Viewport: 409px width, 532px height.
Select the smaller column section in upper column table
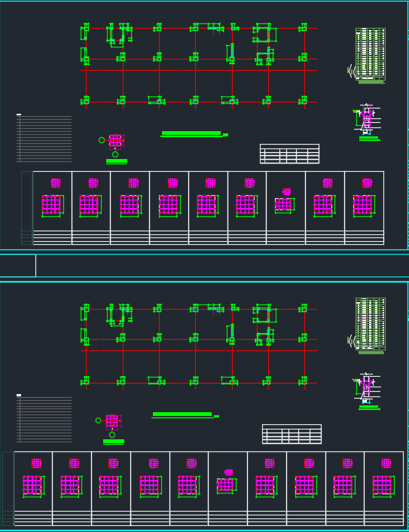click(285, 201)
